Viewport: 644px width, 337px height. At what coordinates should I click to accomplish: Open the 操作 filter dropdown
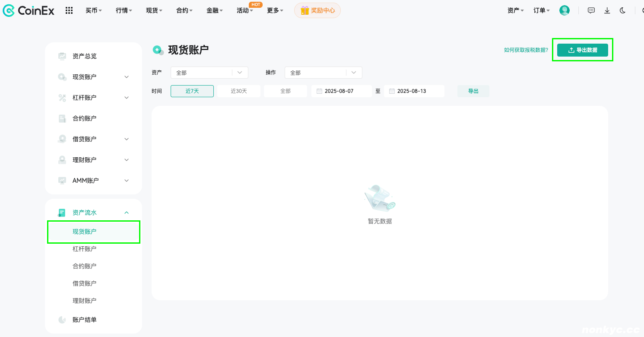[x=324, y=73]
